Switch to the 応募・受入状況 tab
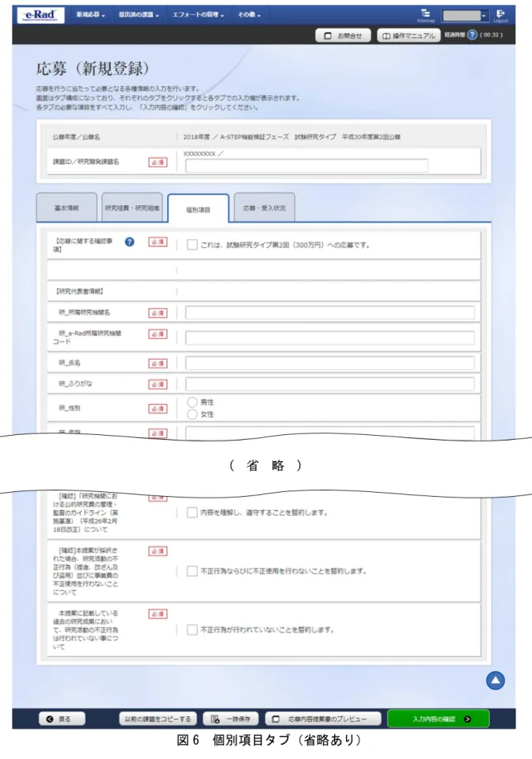 coord(264,208)
